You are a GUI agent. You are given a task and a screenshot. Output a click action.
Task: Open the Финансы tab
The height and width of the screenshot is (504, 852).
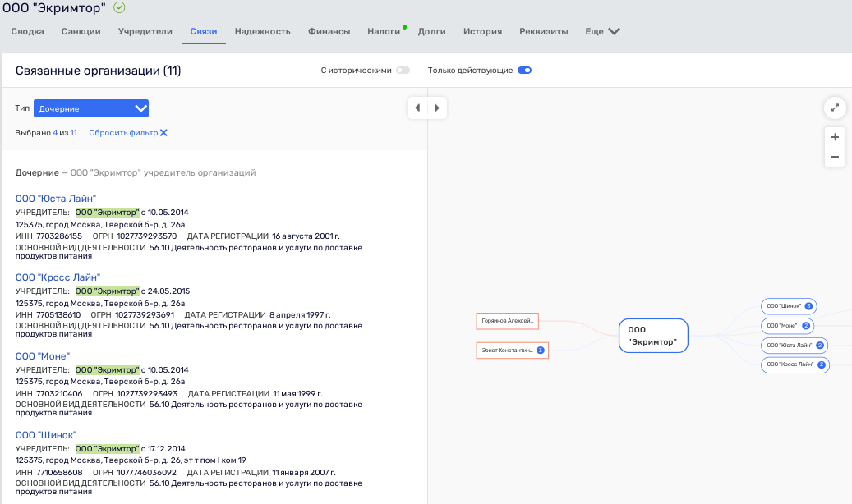pos(329,31)
